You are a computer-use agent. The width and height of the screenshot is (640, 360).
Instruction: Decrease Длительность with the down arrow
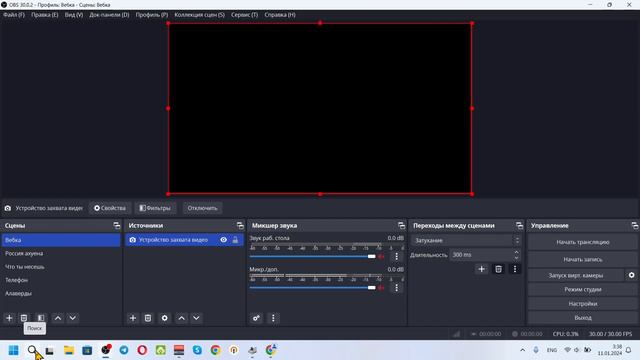point(516,258)
